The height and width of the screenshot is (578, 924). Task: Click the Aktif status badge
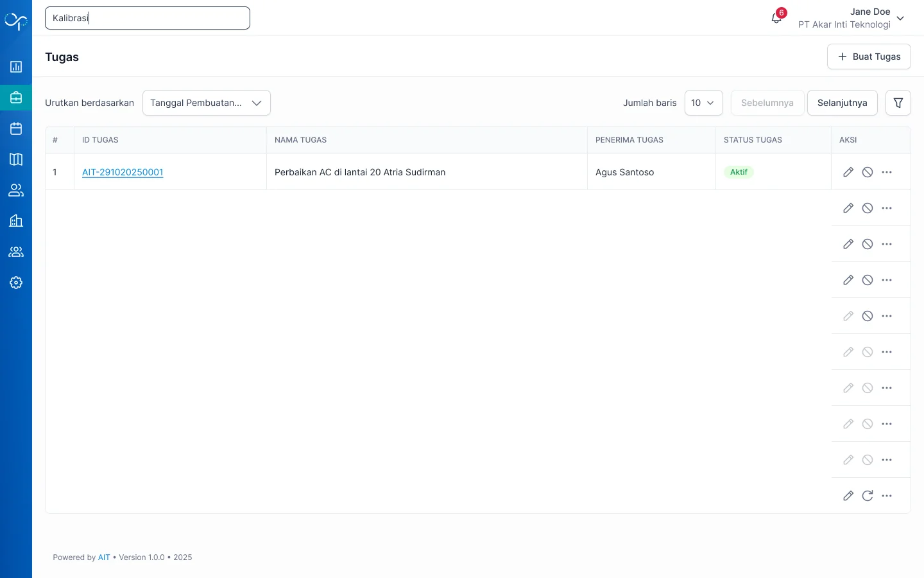[x=739, y=172]
